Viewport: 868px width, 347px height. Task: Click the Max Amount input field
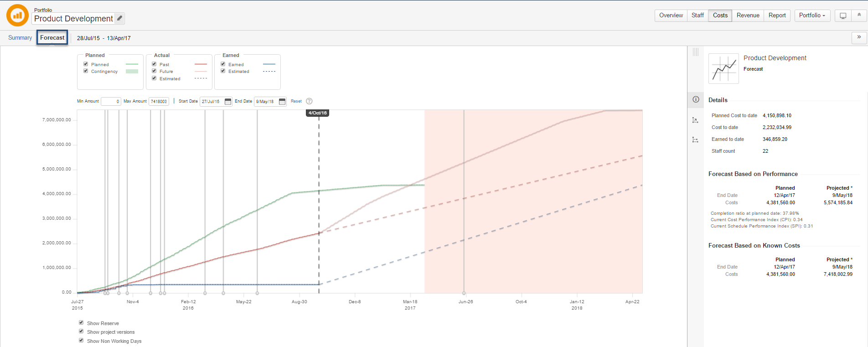coord(159,102)
